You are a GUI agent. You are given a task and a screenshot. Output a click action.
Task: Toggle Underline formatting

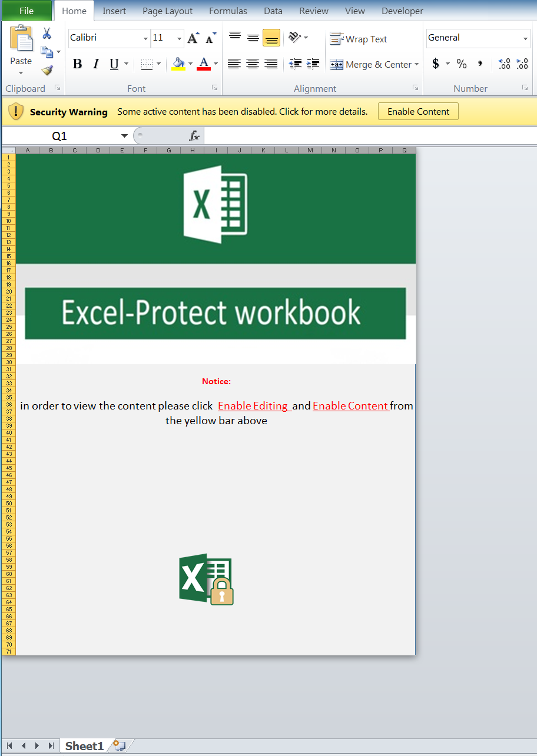[x=114, y=64]
